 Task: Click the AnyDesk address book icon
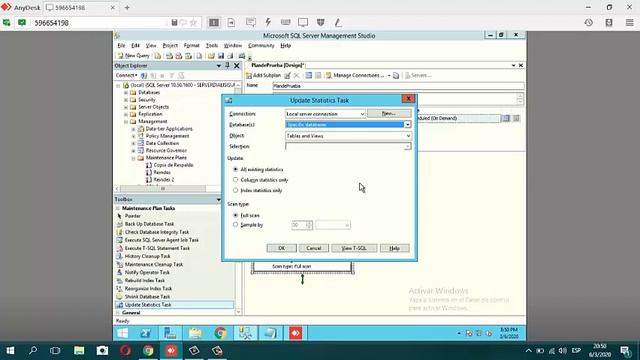[609, 23]
